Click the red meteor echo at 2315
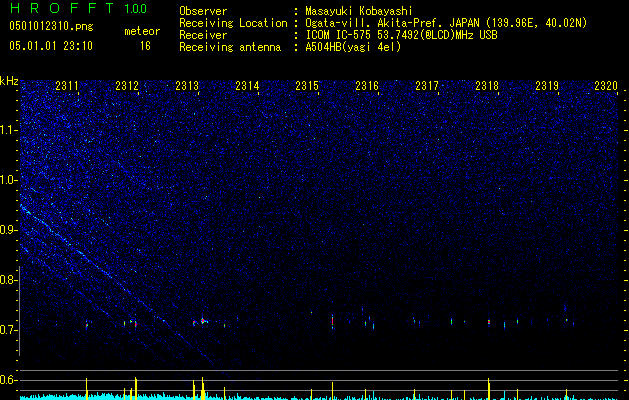 (x=333, y=321)
